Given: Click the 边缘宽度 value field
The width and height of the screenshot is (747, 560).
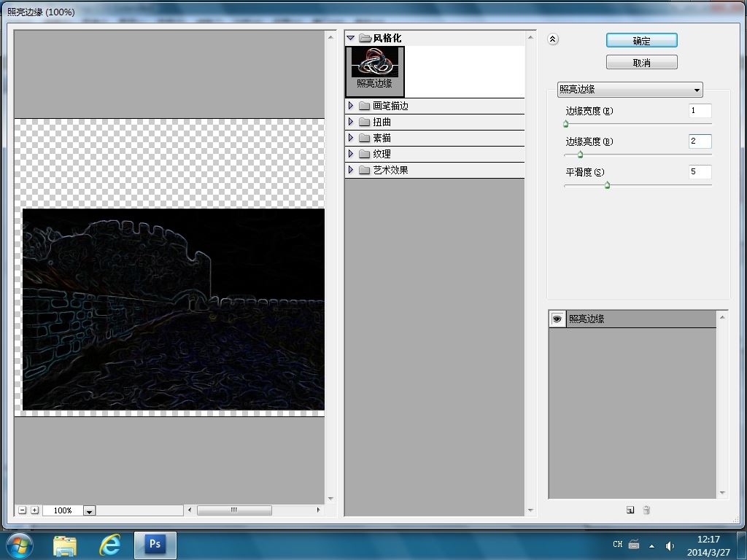Looking at the screenshot, I should (700, 111).
